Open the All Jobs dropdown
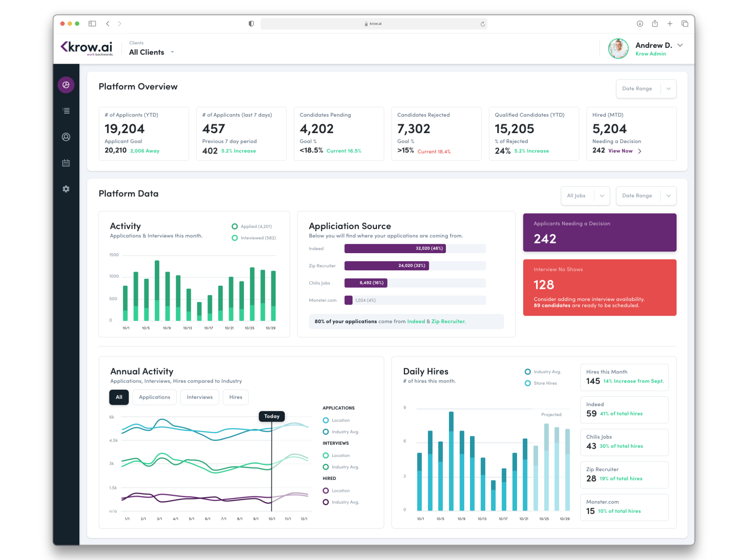The height and width of the screenshot is (560, 747). pos(585,196)
